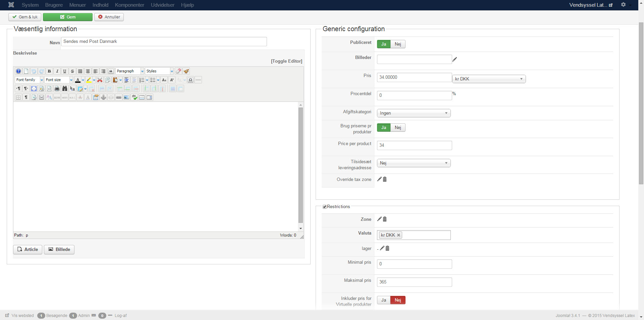Underline the selected editor text
This screenshot has width=644, height=320.
pyautogui.click(x=65, y=71)
